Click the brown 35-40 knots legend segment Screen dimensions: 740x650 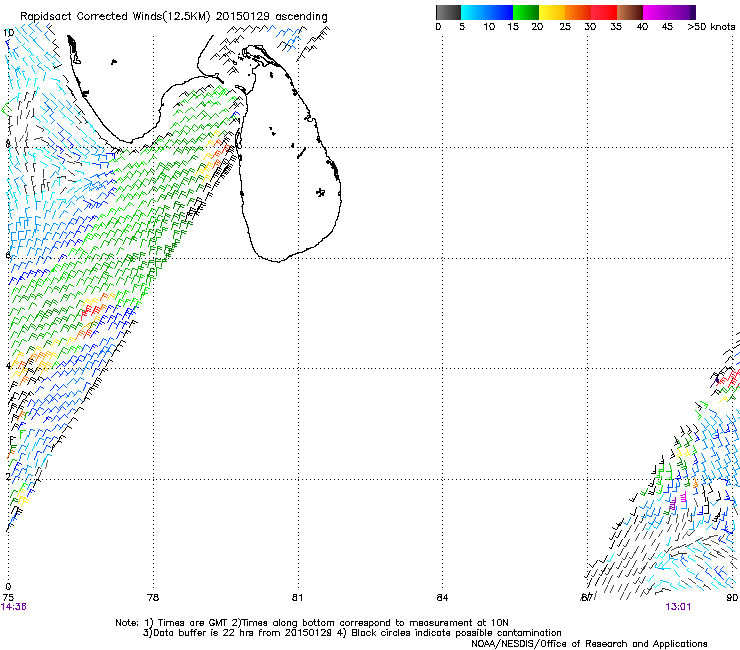[630, 12]
